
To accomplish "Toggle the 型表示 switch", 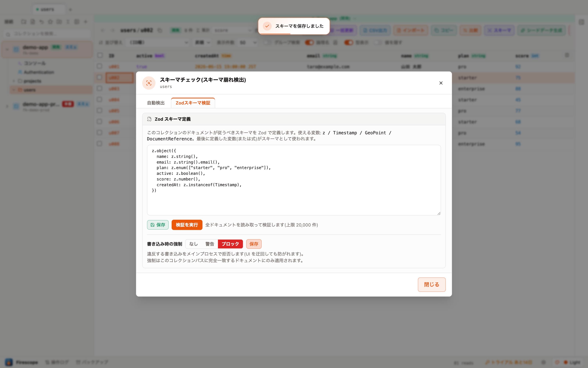I will pyautogui.click(x=349, y=43).
